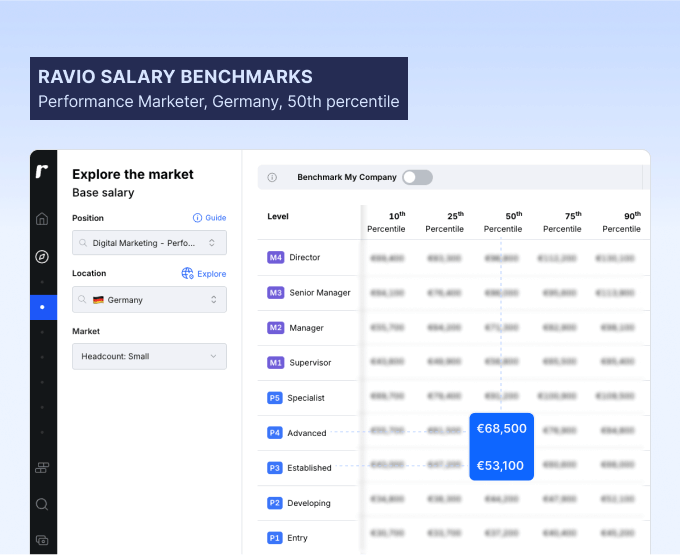Screen dimensions: 680x555
Task: Expand Location options using the up-down arrows
Action: (214, 299)
